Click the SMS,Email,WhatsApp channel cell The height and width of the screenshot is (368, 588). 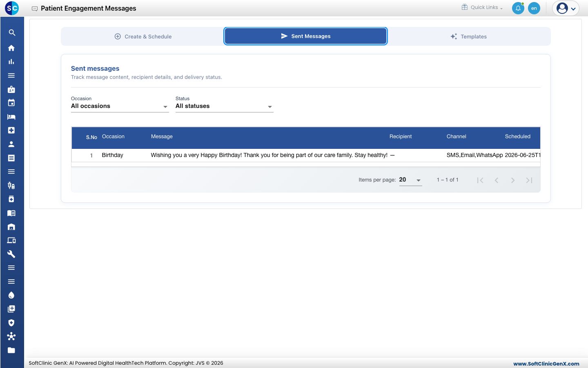tap(474, 155)
